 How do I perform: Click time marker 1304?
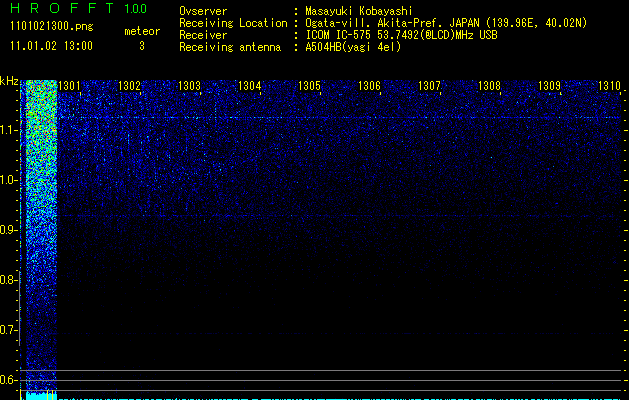tap(249, 86)
